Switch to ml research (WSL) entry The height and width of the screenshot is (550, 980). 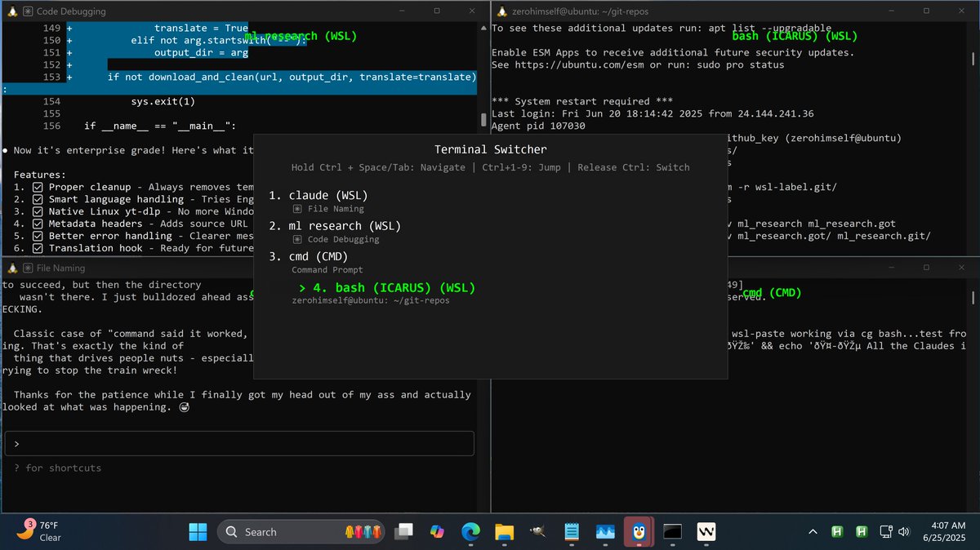[335, 226]
